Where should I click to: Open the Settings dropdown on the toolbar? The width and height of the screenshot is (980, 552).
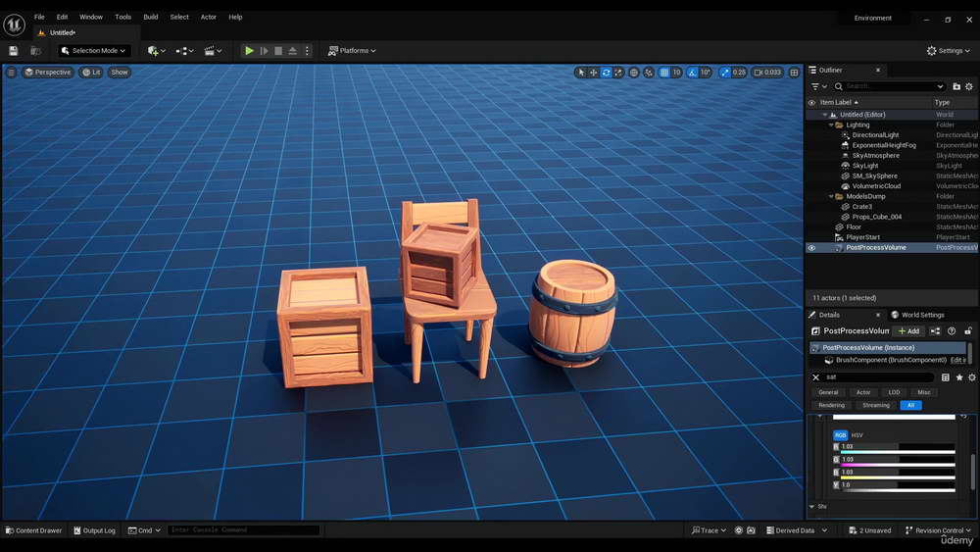point(948,51)
